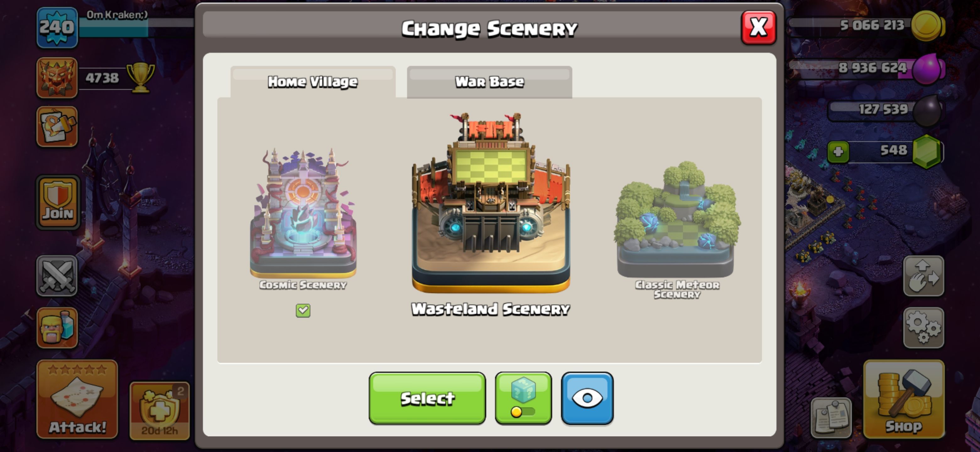This screenshot has width=980, height=452.
Task: Open the barbarian army overview icon
Action: tap(57, 327)
